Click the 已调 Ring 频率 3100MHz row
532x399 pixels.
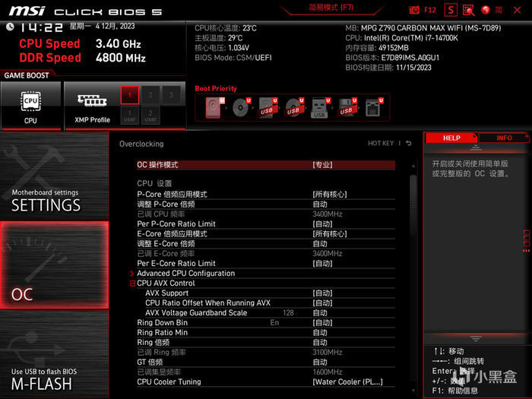click(x=266, y=352)
